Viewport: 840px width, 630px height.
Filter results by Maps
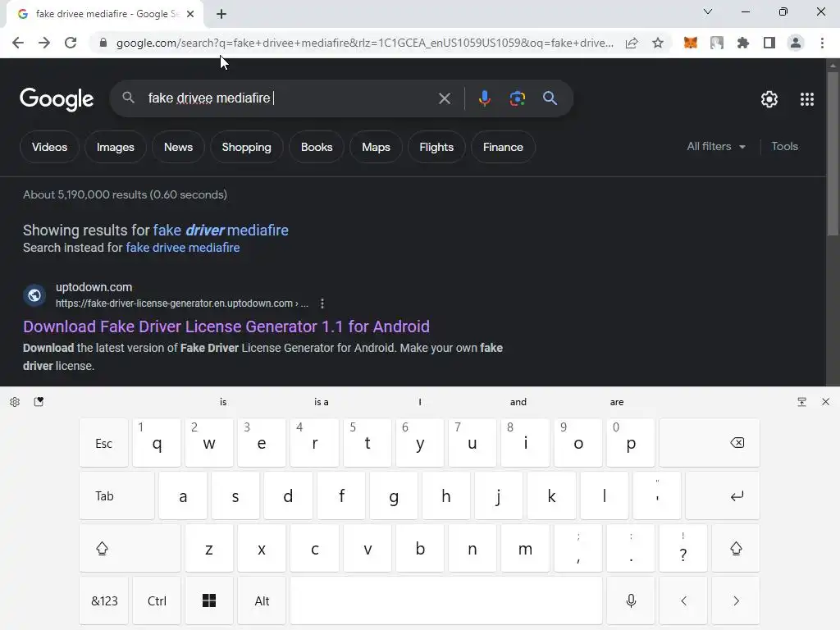(376, 147)
